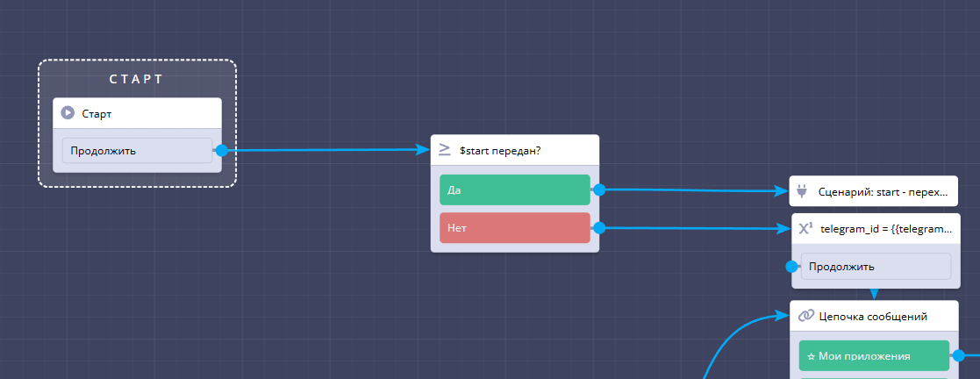Image resolution: width=980 pixels, height=379 pixels.
Task: Click Продолжить in the Старт block
Action: point(137,151)
